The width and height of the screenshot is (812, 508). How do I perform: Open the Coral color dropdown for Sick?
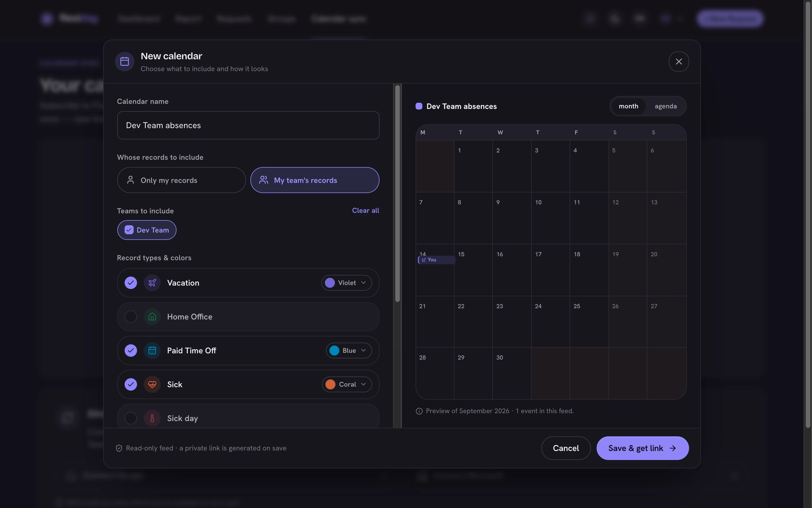pos(347,385)
